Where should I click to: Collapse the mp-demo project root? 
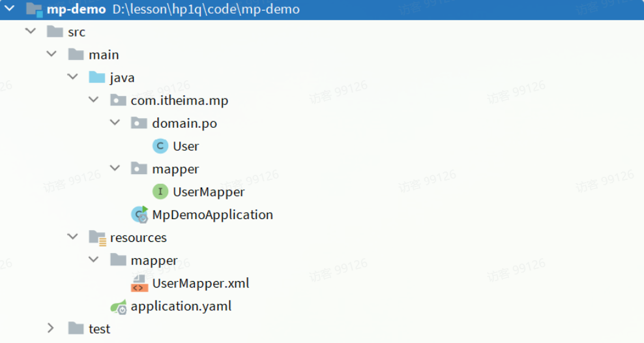tap(9, 8)
